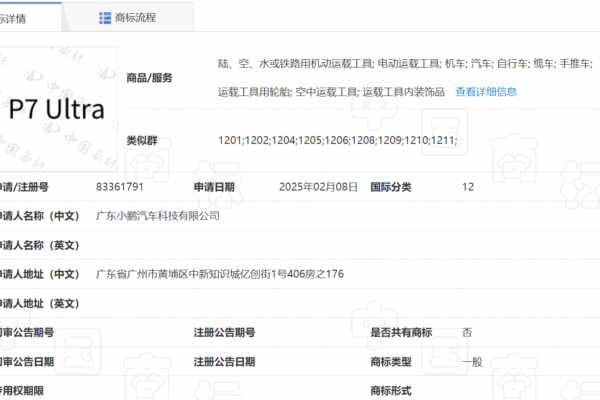Click the 专用权期限 label

(x=22, y=391)
